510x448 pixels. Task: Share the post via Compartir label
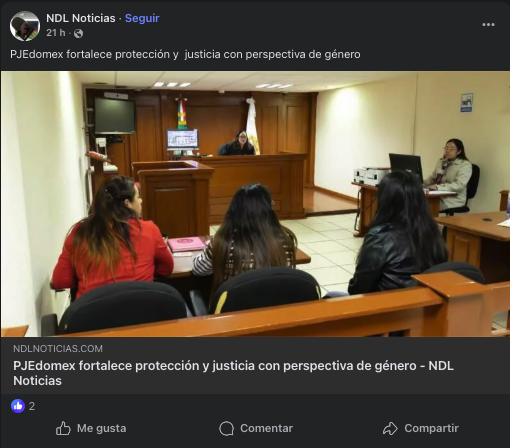(x=431, y=428)
